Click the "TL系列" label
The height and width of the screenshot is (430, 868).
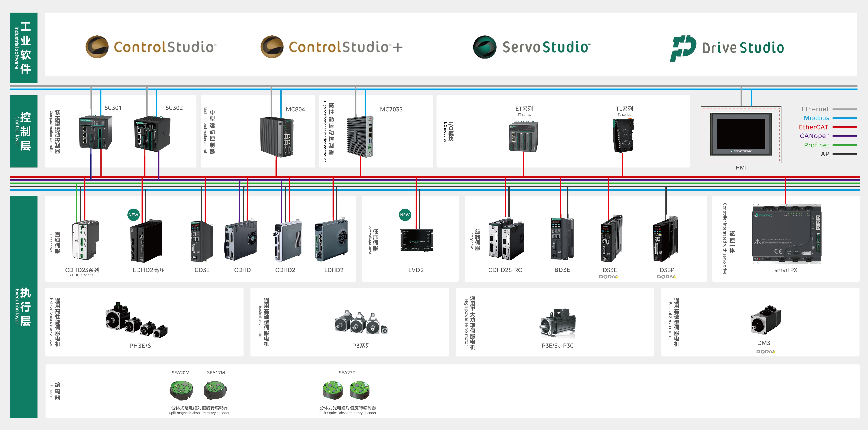(x=624, y=109)
